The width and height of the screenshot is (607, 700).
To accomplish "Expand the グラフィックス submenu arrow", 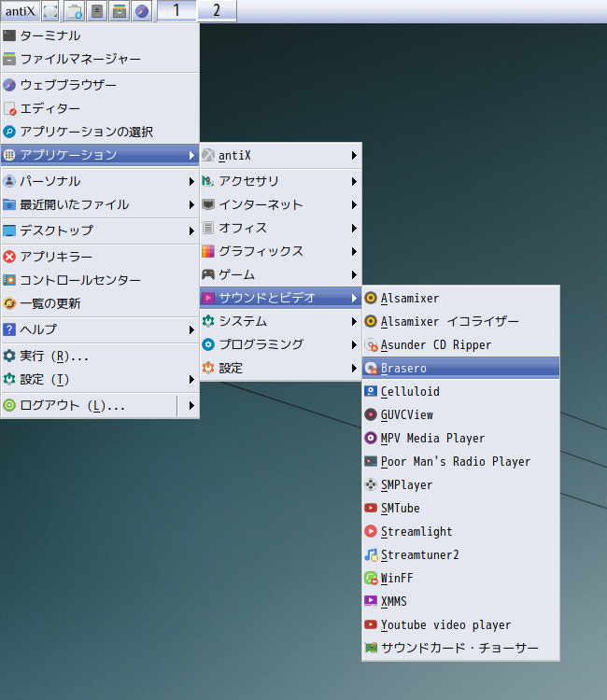I will (354, 251).
